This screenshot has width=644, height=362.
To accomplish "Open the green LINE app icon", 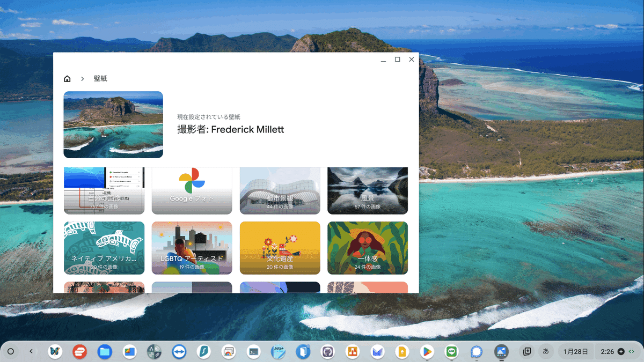I will (x=452, y=352).
